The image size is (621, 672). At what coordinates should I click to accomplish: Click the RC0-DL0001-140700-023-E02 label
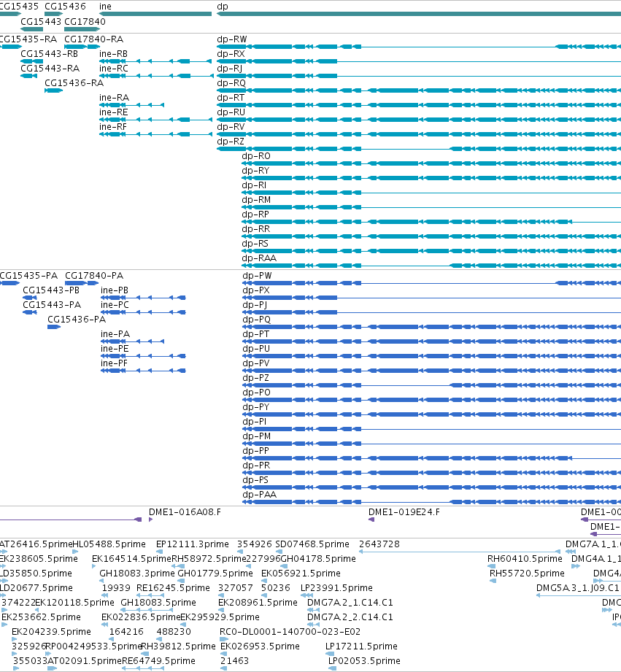[290, 631]
